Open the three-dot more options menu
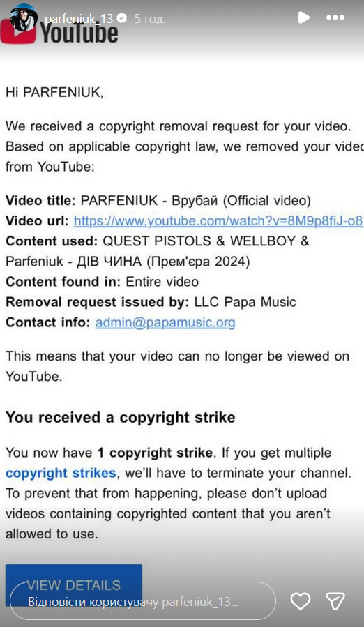364x627 pixels. (x=335, y=17)
